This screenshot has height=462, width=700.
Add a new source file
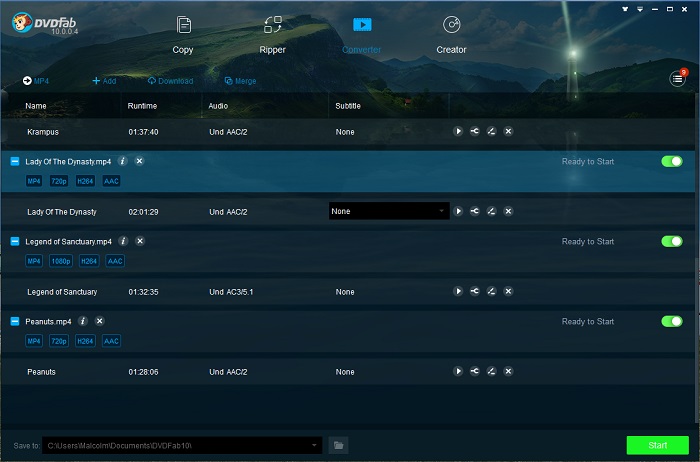[x=104, y=81]
